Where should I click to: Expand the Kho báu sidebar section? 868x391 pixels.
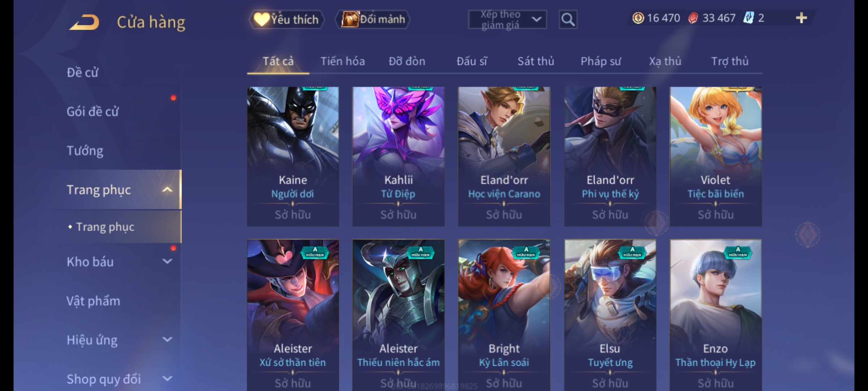click(167, 261)
